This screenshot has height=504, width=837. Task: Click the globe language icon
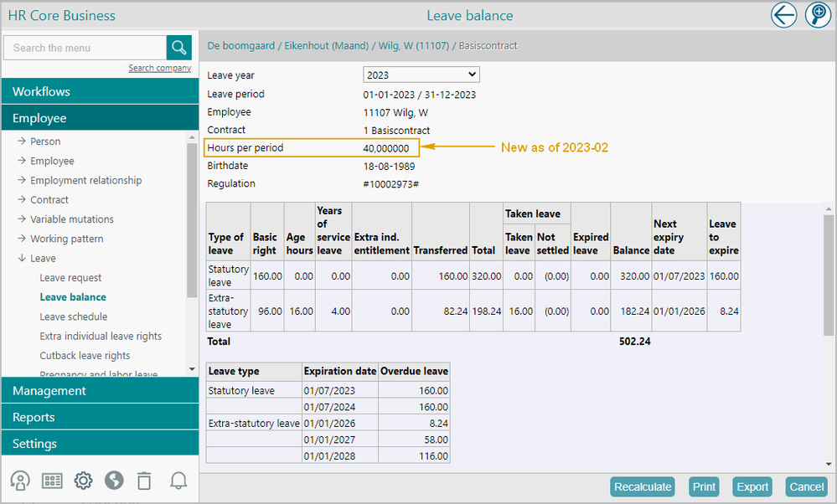[x=114, y=480]
